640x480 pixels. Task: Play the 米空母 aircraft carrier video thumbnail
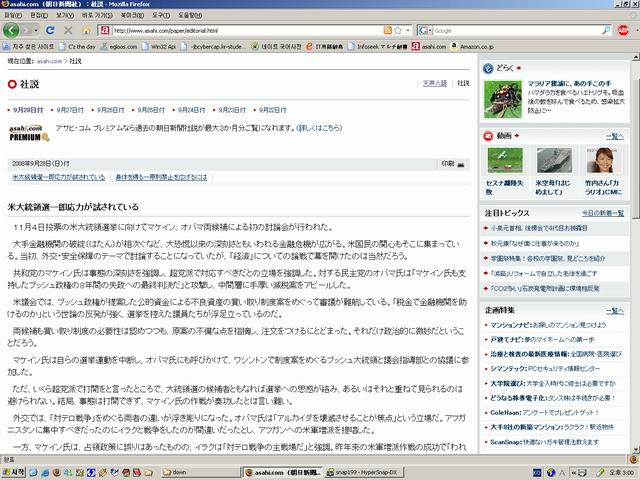click(554, 160)
